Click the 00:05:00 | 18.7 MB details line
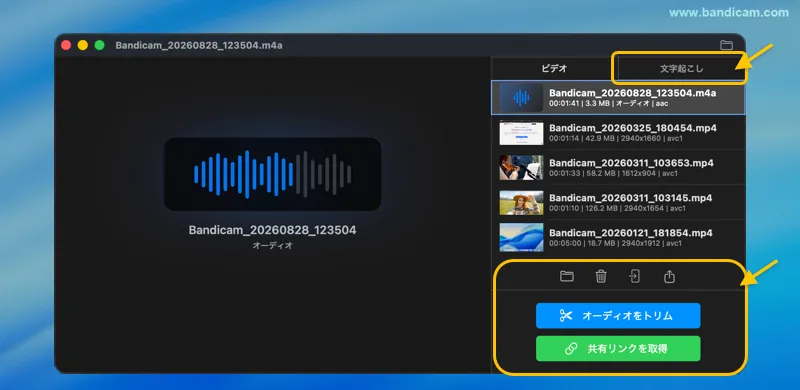The height and width of the screenshot is (390, 800). pos(615,243)
